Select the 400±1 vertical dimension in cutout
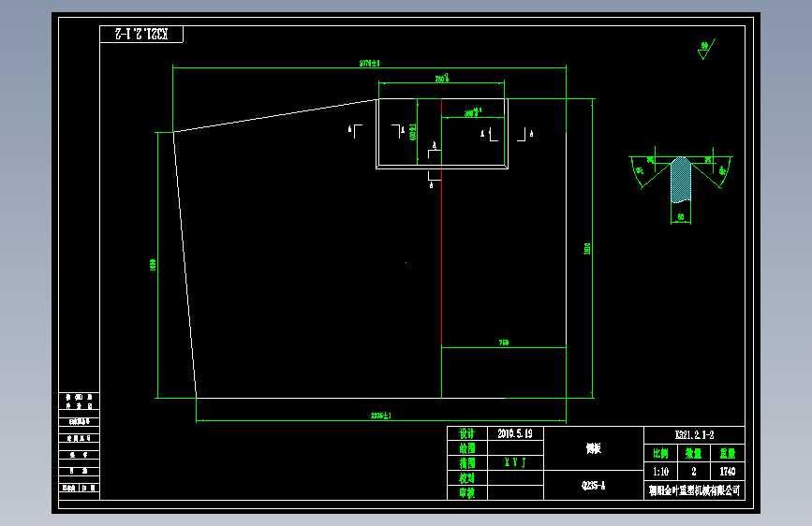The image size is (812, 526). click(x=412, y=131)
